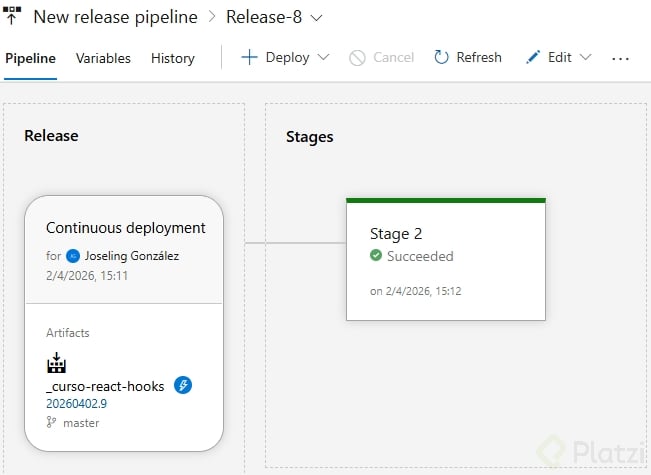The width and height of the screenshot is (651, 475).
Task: Click the Edit pencil icon
Action: click(533, 58)
